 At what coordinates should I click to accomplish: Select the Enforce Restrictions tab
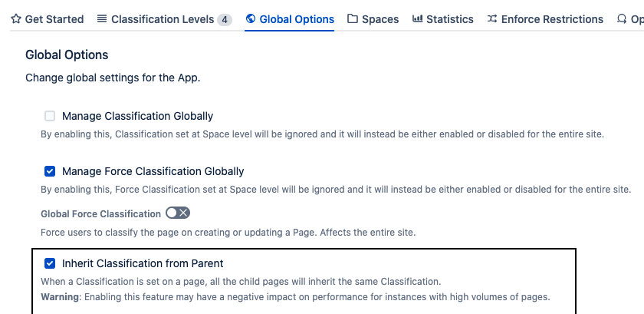point(552,19)
